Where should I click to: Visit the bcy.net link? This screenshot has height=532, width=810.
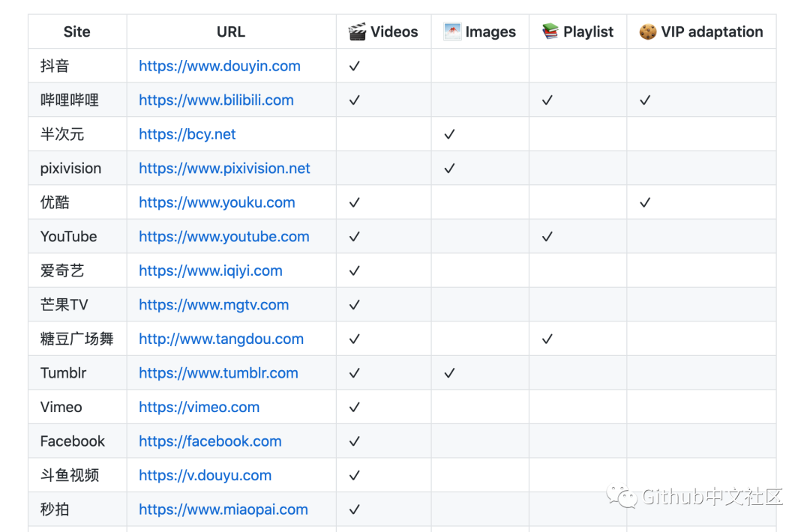pyautogui.click(x=187, y=134)
